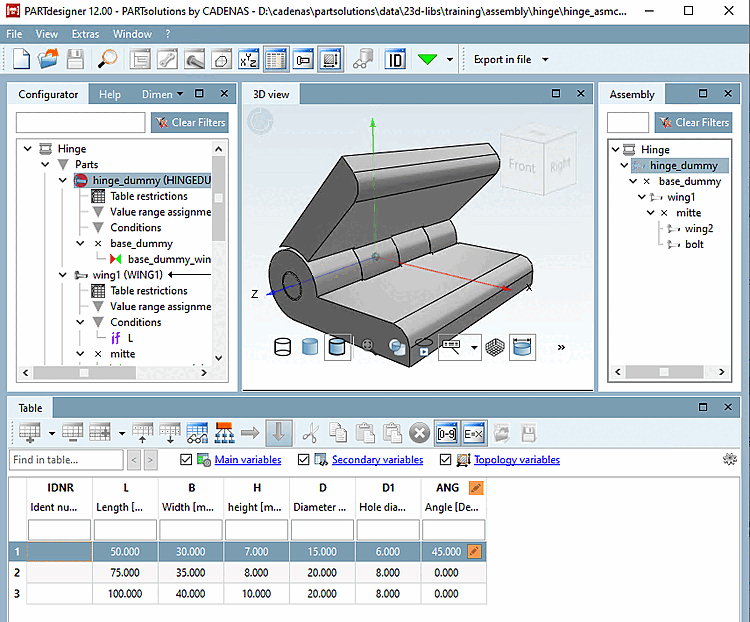Screen dimensions: 750x622
Task: Open table settings gear icon
Action: [729, 460]
